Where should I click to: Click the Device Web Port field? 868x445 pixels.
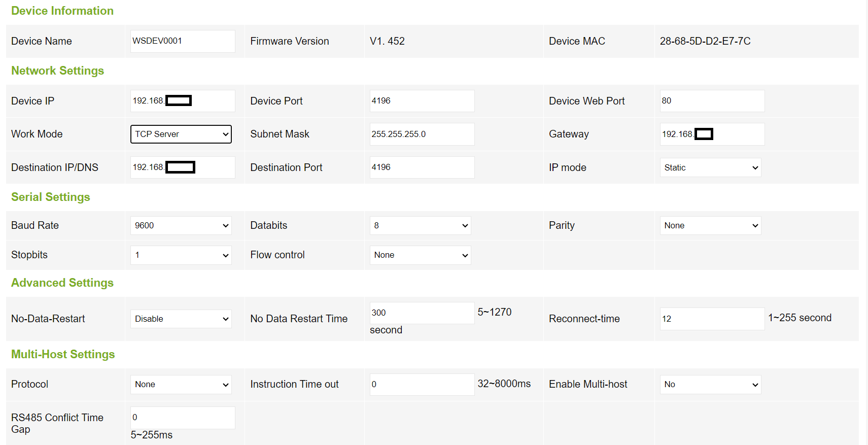tap(712, 101)
